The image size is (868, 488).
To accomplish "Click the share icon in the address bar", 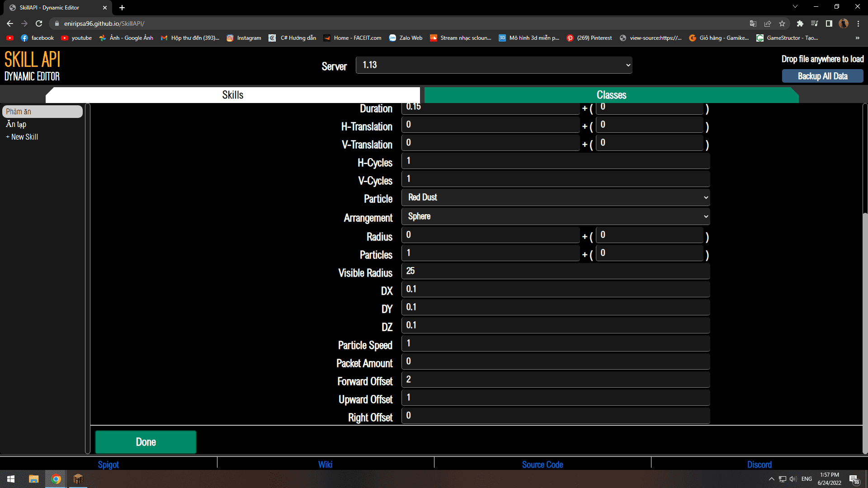I will coord(768,23).
